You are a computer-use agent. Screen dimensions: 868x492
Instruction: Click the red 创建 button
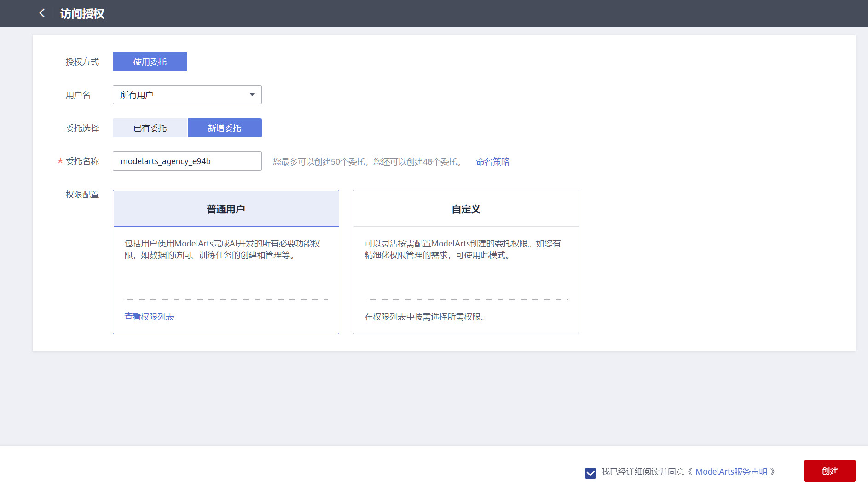[830, 471]
